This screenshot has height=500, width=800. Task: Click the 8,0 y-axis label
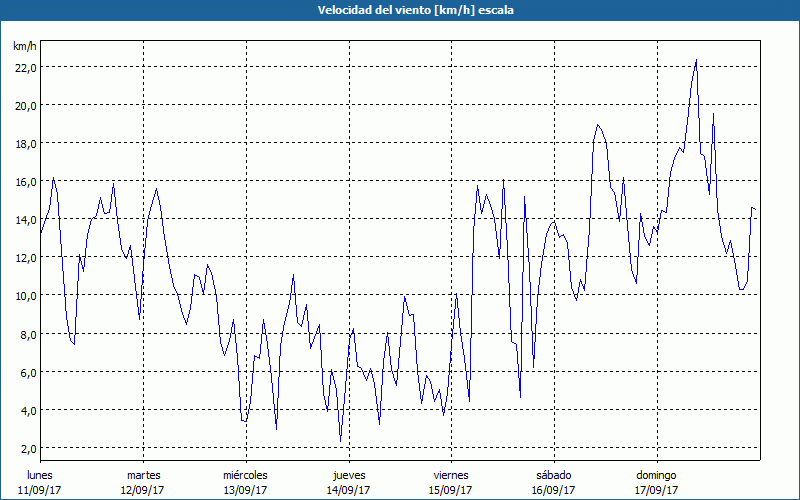point(27,333)
